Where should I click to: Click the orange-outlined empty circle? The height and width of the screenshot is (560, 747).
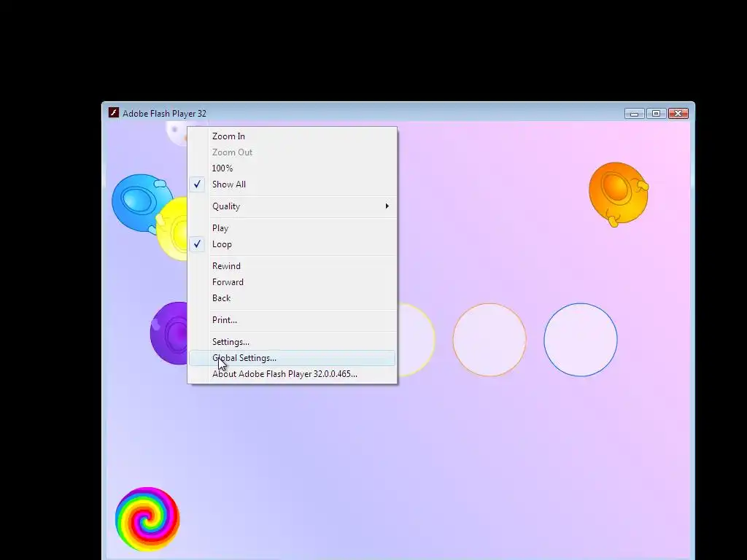pos(489,340)
